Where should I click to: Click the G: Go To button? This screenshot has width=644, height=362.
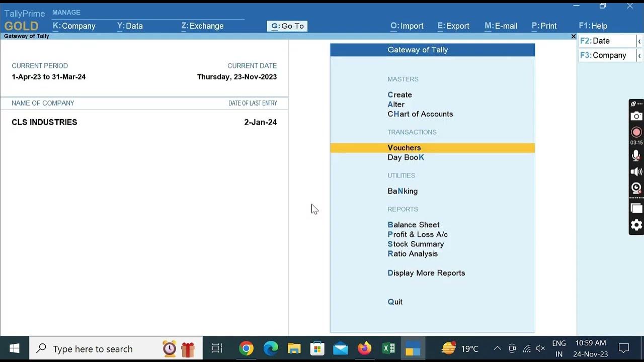[x=287, y=26]
